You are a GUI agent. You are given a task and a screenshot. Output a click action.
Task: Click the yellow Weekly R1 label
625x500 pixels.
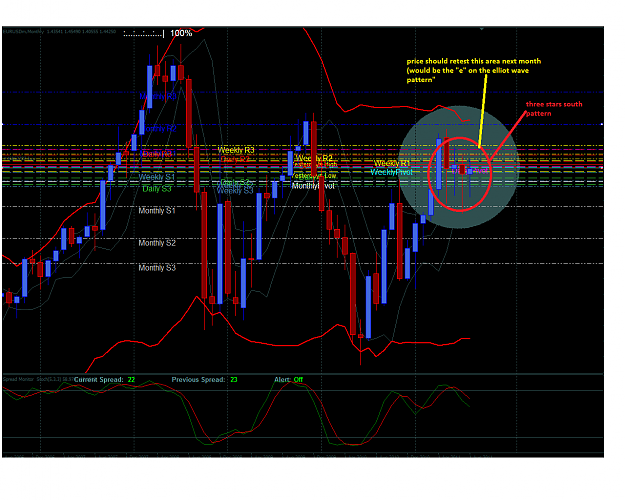pos(392,163)
